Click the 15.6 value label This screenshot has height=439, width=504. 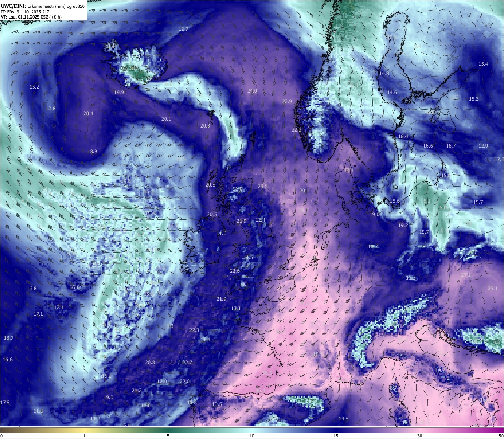395,201
